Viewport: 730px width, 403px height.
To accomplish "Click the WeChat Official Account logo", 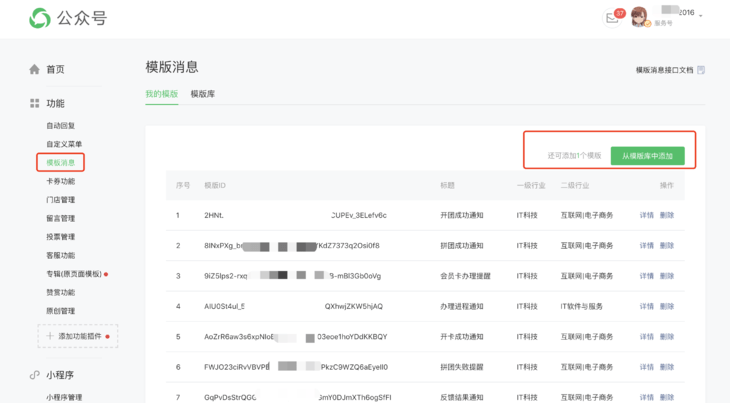I will (40, 18).
